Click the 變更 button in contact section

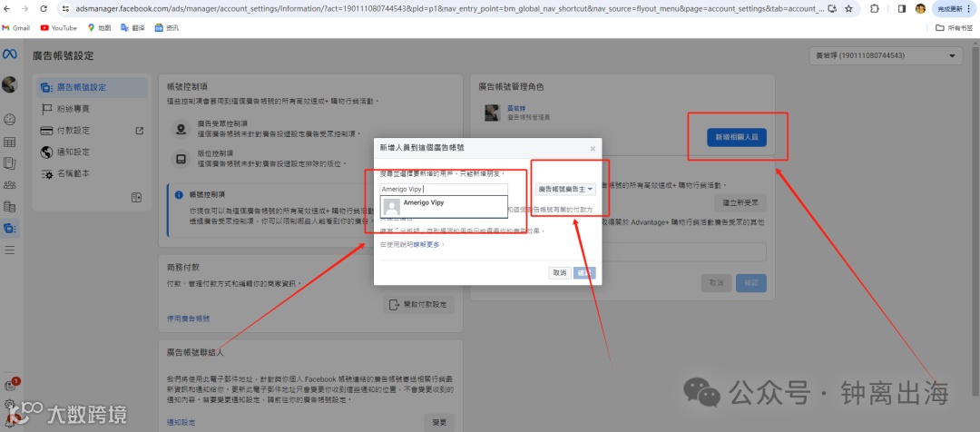click(x=439, y=423)
